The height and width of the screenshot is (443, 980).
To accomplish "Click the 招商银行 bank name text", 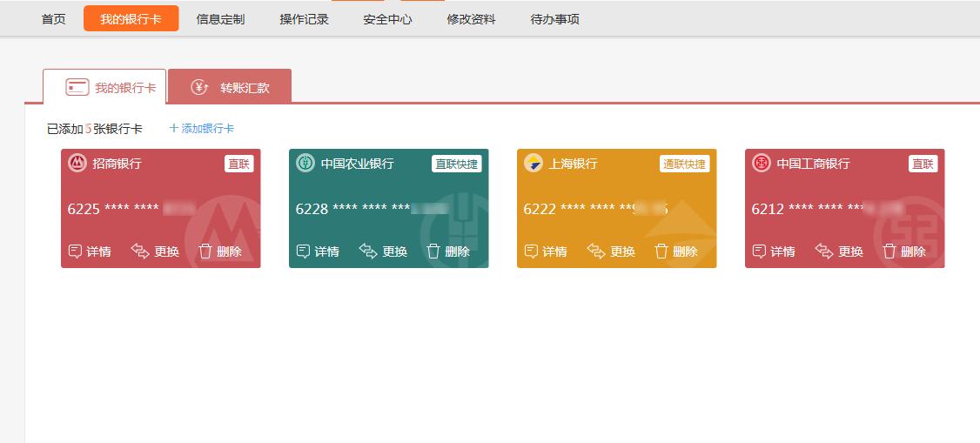I will 117,164.
